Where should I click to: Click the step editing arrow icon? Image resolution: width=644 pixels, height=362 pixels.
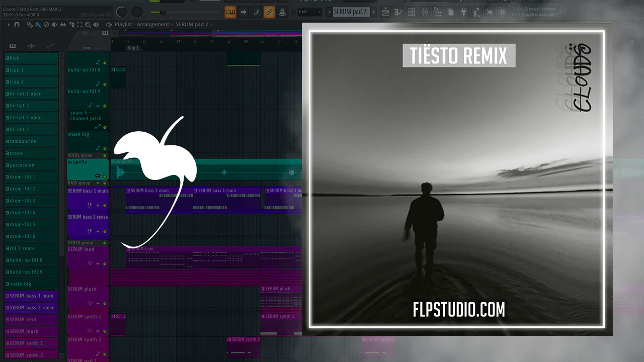click(x=244, y=12)
